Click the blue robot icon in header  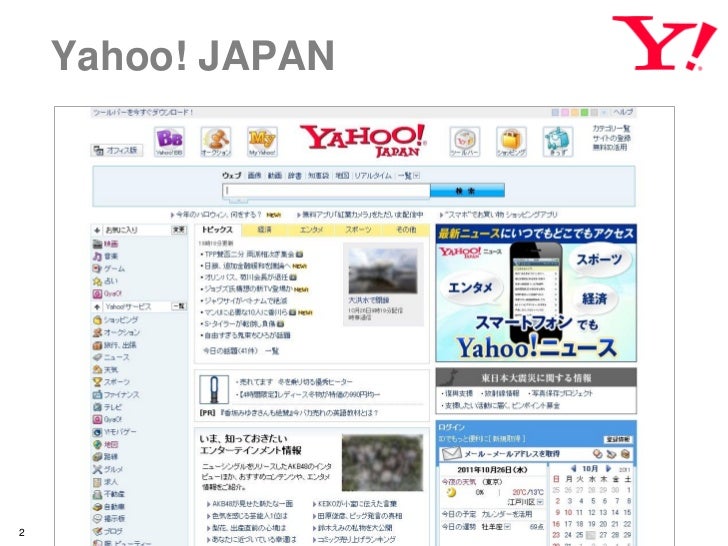(558, 142)
